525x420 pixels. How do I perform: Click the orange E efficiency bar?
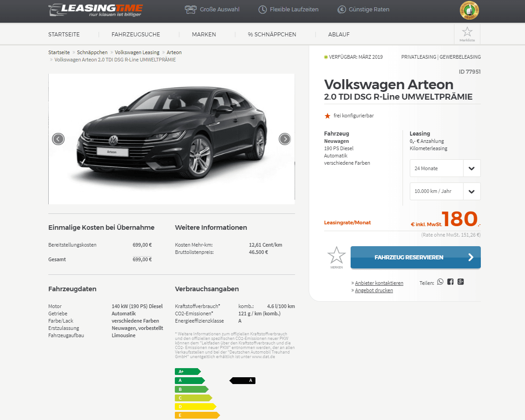pos(197,415)
